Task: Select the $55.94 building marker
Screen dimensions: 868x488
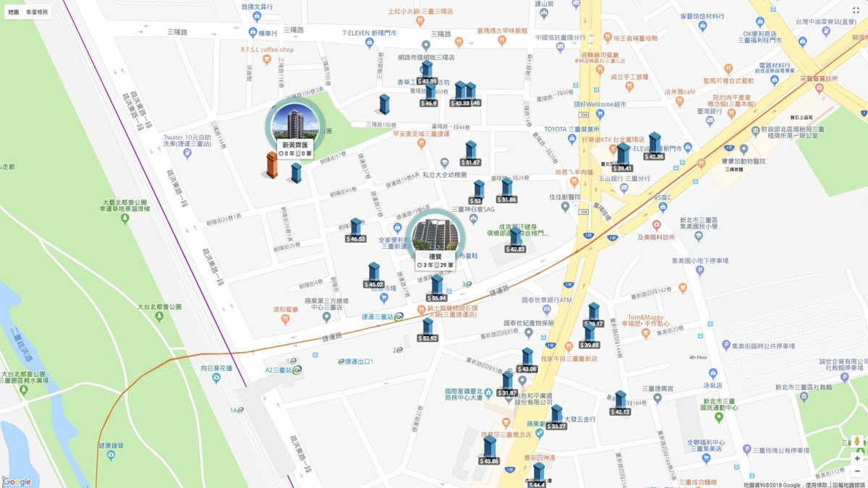Action: click(436, 289)
